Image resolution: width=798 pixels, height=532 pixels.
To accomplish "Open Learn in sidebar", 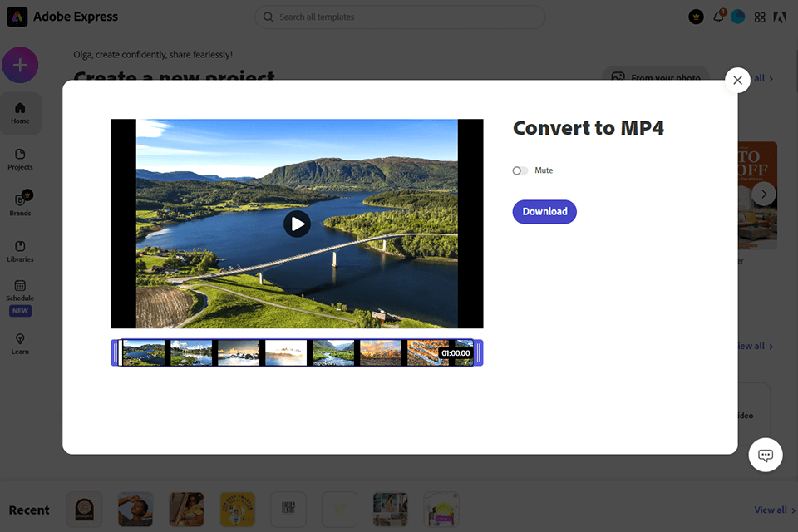I will coord(20,343).
